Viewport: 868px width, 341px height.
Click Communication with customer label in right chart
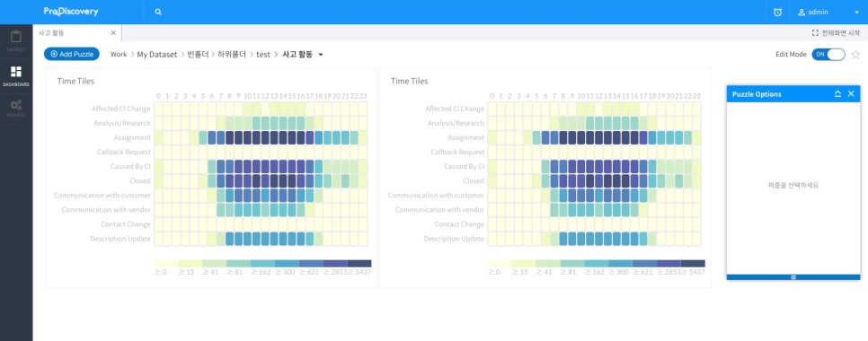pos(436,195)
